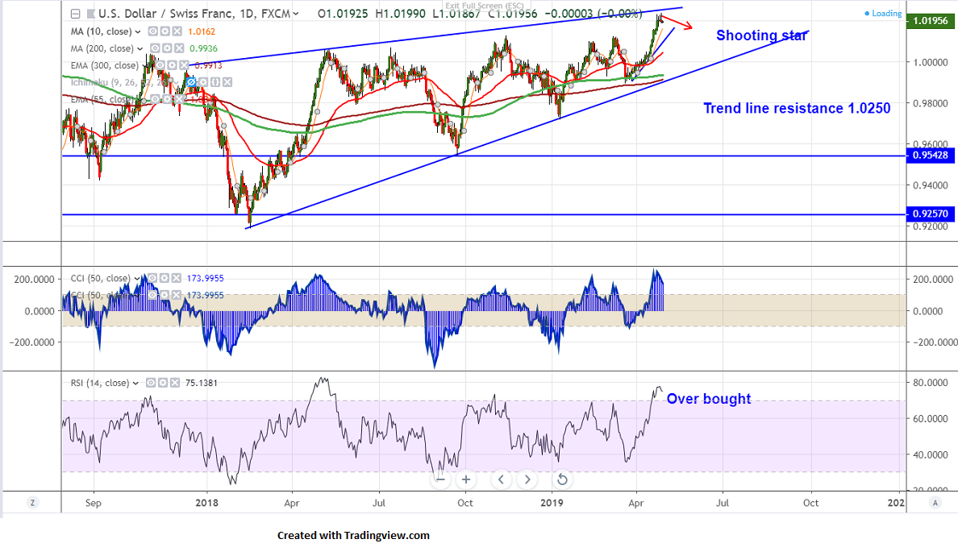Hide the MA (200, close) indicator
The height and width of the screenshot is (560, 958).
(155, 48)
